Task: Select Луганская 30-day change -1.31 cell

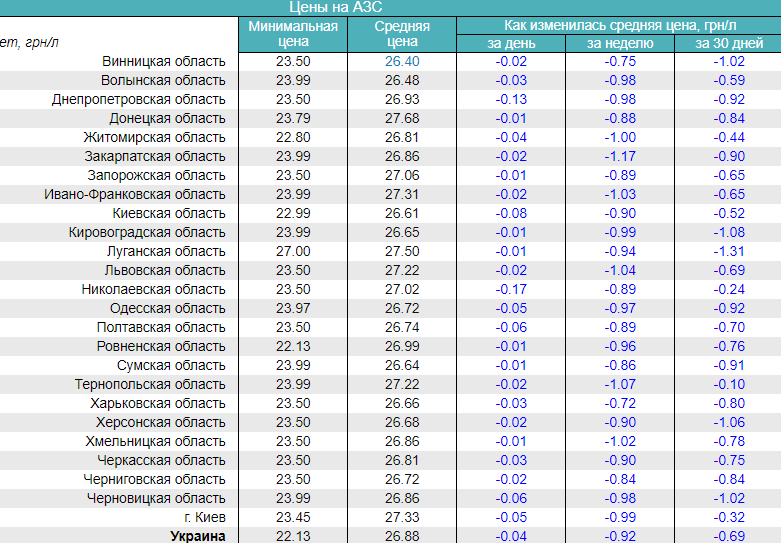Action: pos(728,251)
